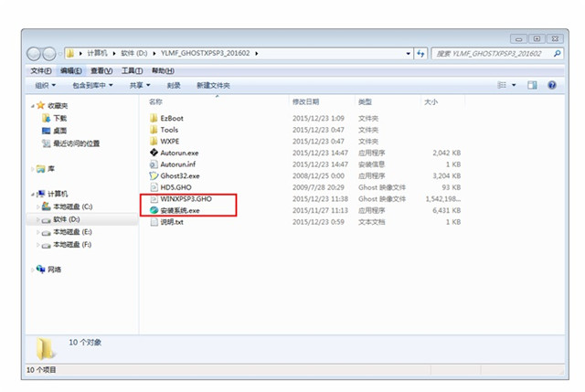Collapse the 计算机 tree node
This screenshot has height=392, width=585.
coord(34,194)
